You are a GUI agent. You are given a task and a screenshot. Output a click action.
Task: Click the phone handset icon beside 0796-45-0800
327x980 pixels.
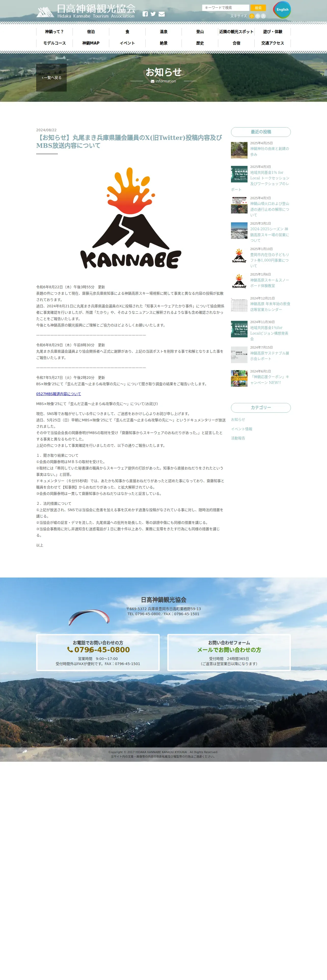coord(70,650)
